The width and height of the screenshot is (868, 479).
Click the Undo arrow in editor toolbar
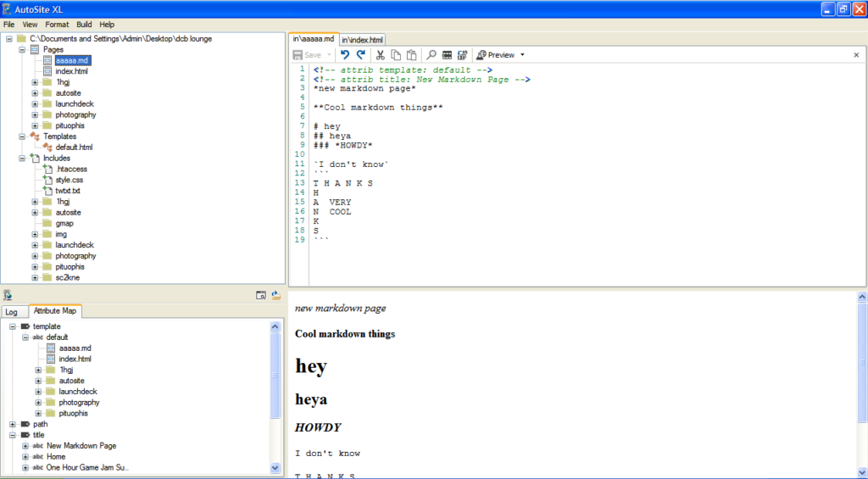(345, 54)
